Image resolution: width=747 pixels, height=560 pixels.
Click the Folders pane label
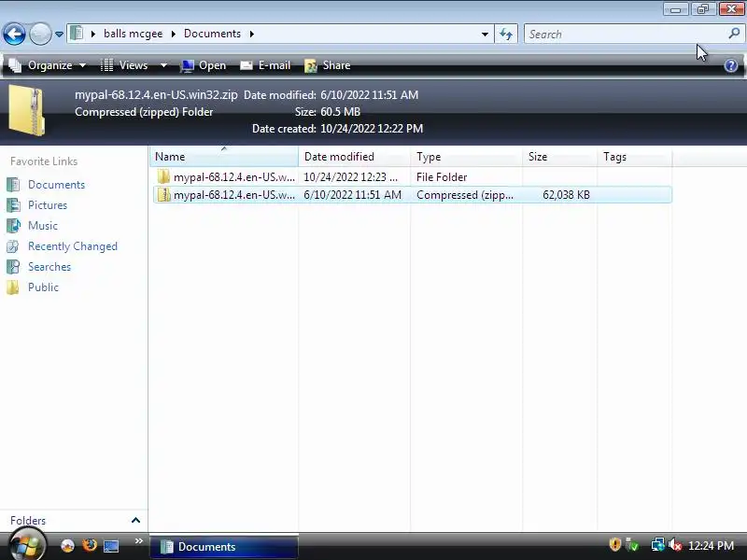(x=28, y=521)
